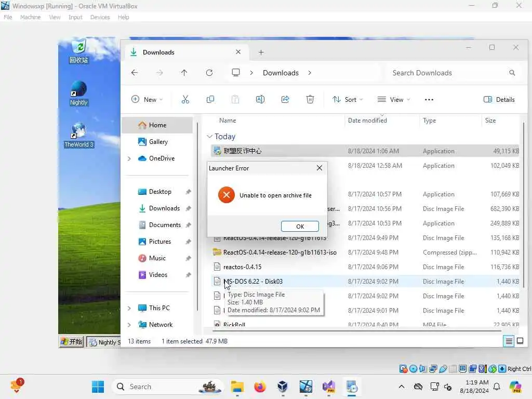This screenshot has height=399, width=532.
Task: Add a new Explorer tab
Action: (x=261, y=52)
